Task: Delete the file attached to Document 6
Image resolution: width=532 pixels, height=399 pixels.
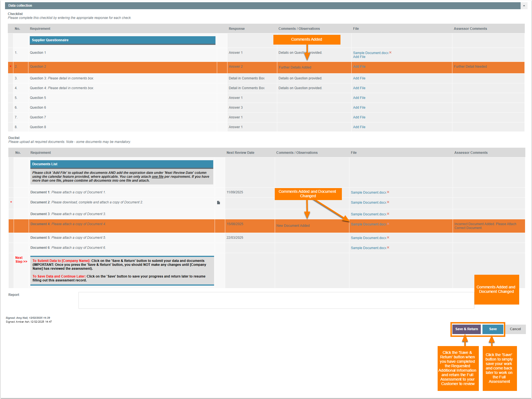Action: pyautogui.click(x=388, y=248)
